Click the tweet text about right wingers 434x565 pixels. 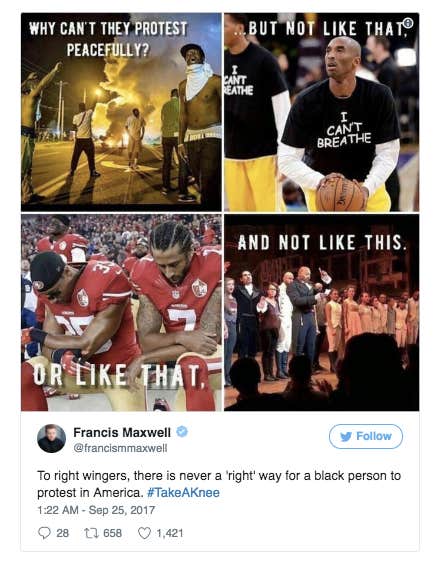(219, 484)
